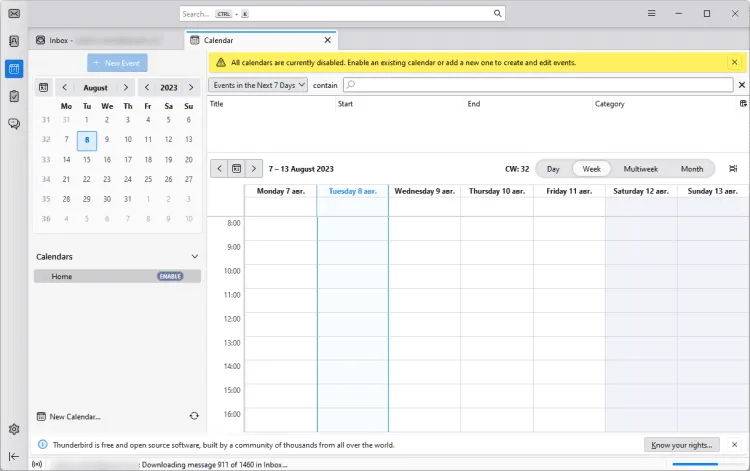
Task: Click the Thursday 10 day header
Action: (496, 191)
